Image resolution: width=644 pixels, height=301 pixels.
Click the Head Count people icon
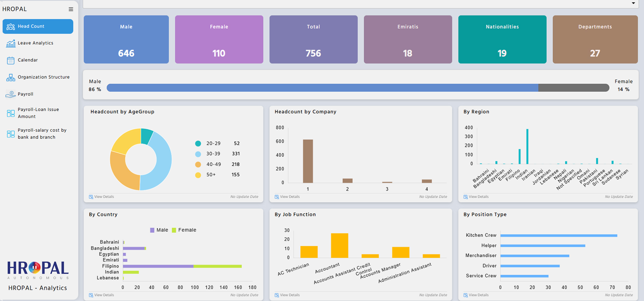tap(11, 27)
